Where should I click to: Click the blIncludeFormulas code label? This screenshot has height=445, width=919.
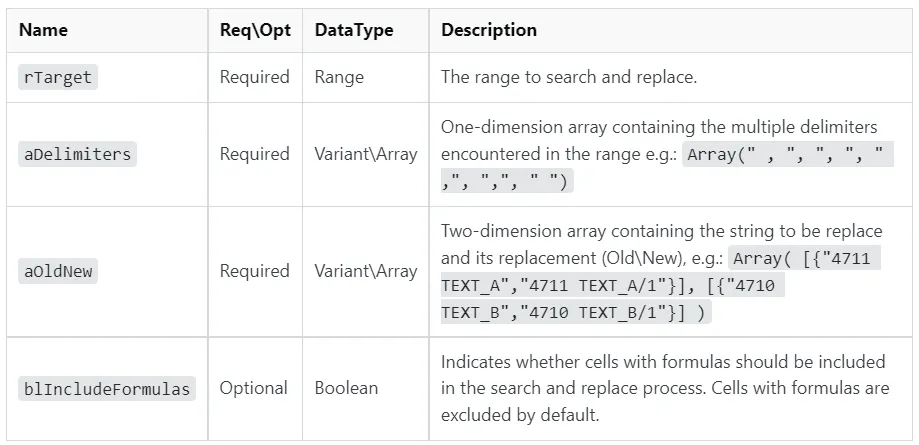[105, 388]
